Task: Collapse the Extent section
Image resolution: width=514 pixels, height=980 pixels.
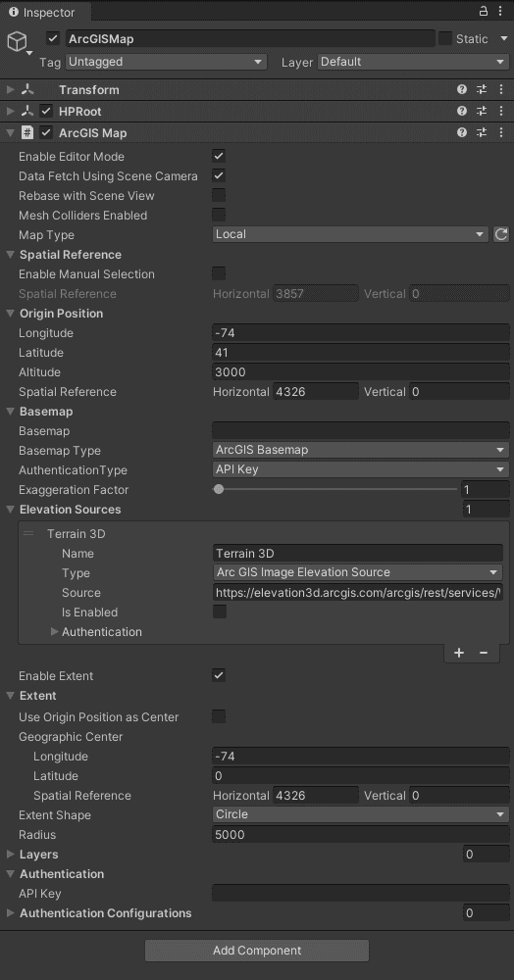Action: [10, 696]
